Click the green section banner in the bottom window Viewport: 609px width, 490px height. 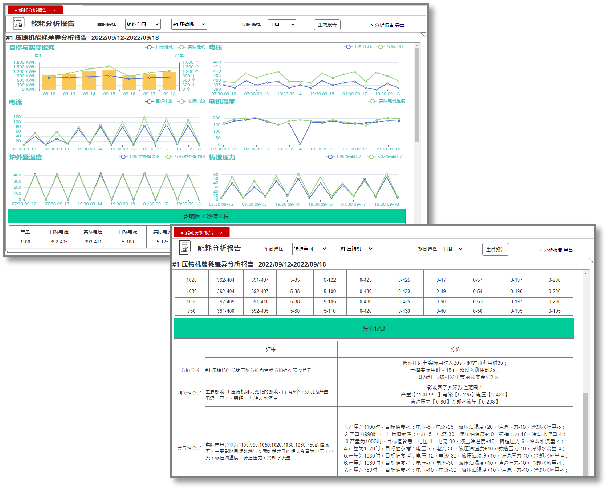pyautogui.click(x=372, y=328)
